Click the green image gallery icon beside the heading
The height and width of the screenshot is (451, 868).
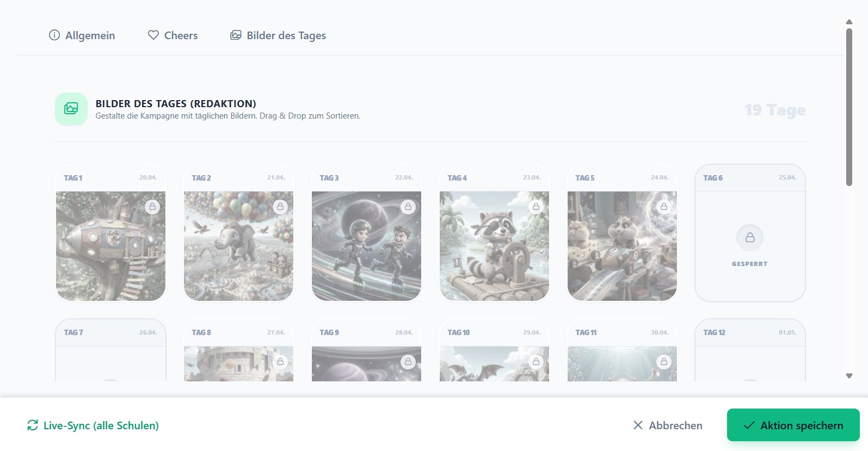[x=71, y=109]
